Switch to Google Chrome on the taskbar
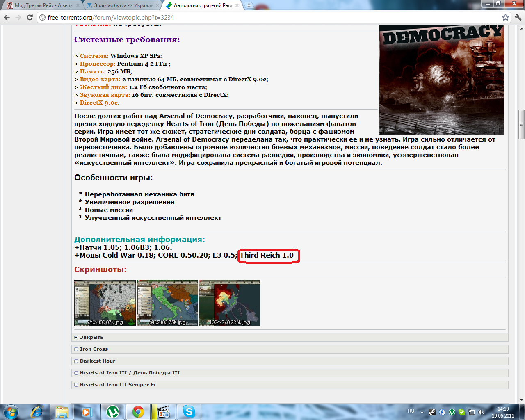This screenshot has height=420, width=525. pyautogui.click(x=138, y=411)
